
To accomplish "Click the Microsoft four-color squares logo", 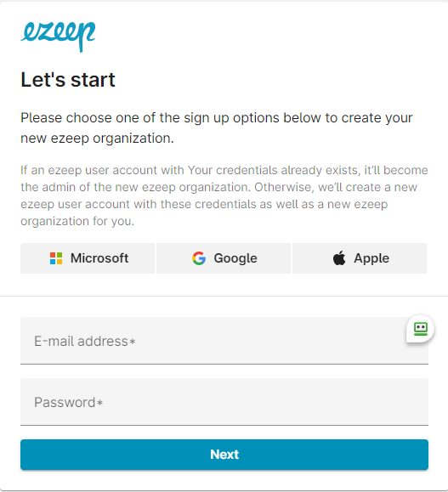I will 56,258.
